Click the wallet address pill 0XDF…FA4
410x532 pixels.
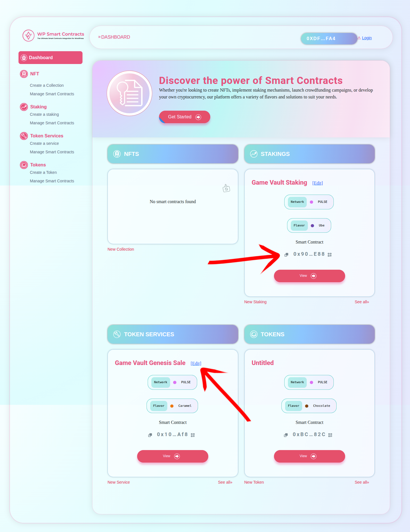[x=329, y=38]
